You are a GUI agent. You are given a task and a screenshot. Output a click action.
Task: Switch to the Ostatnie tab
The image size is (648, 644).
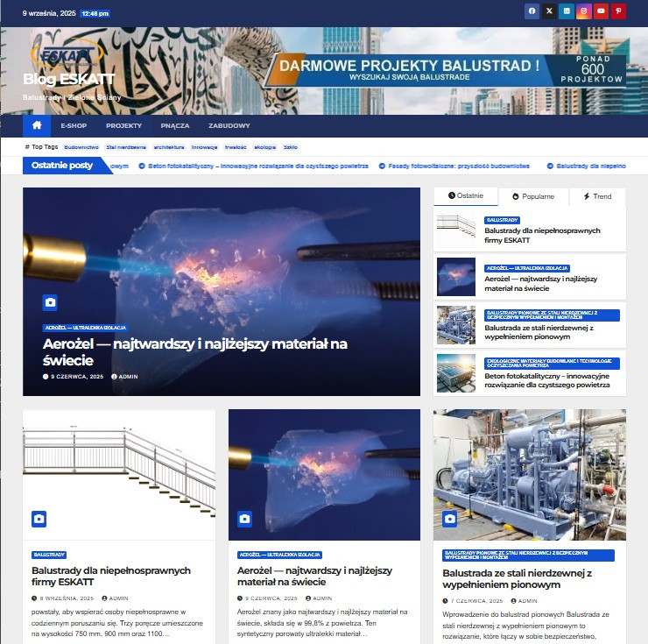tap(466, 196)
